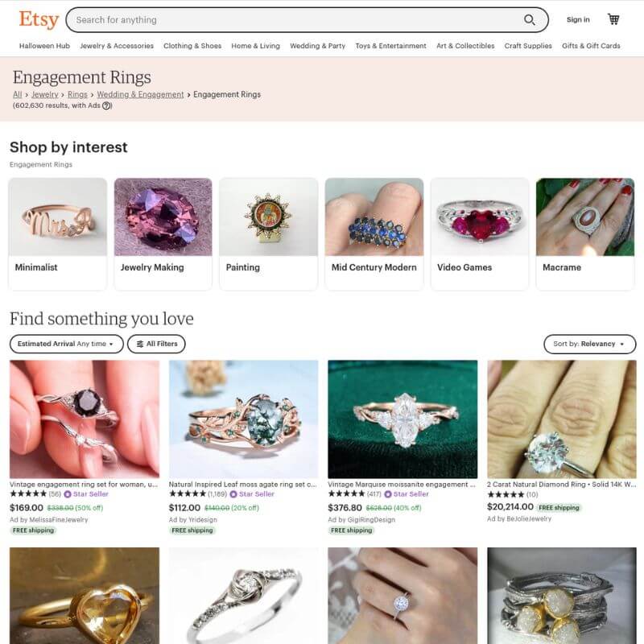Follow the Wedding & Engagement breadcrumb link
Image resolution: width=644 pixels, height=644 pixels.
[x=140, y=94]
